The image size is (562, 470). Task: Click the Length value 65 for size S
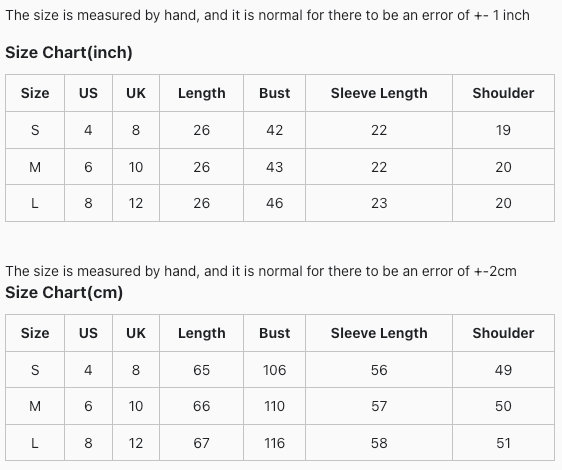pyautogui.click(x=201, y=370)
